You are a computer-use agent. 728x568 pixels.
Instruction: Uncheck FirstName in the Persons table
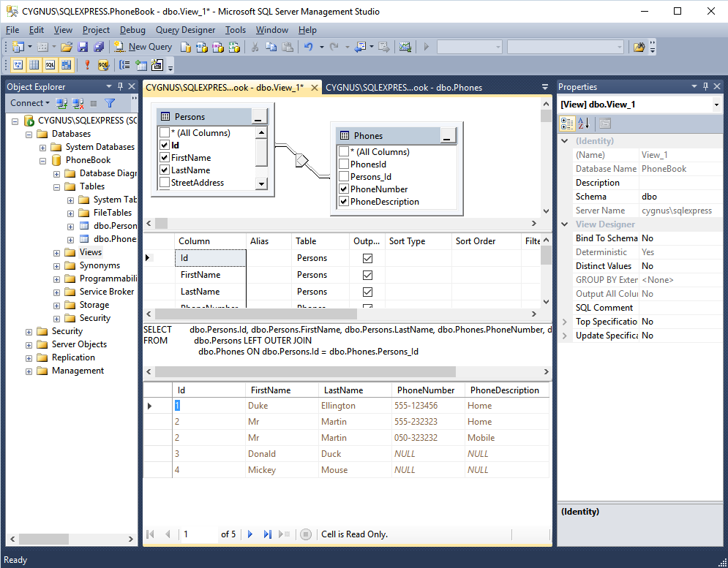165,158
